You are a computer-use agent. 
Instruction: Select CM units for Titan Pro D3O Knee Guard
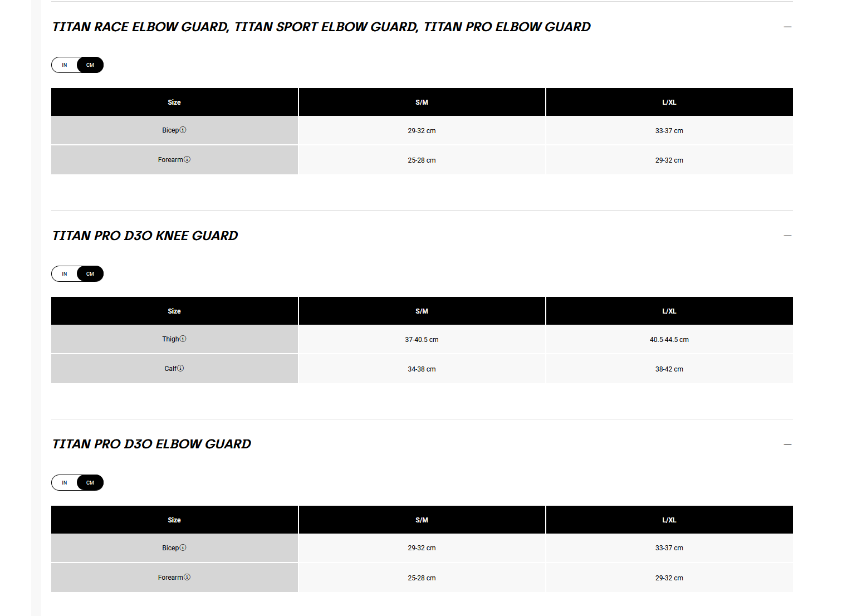tap(90, 274)
